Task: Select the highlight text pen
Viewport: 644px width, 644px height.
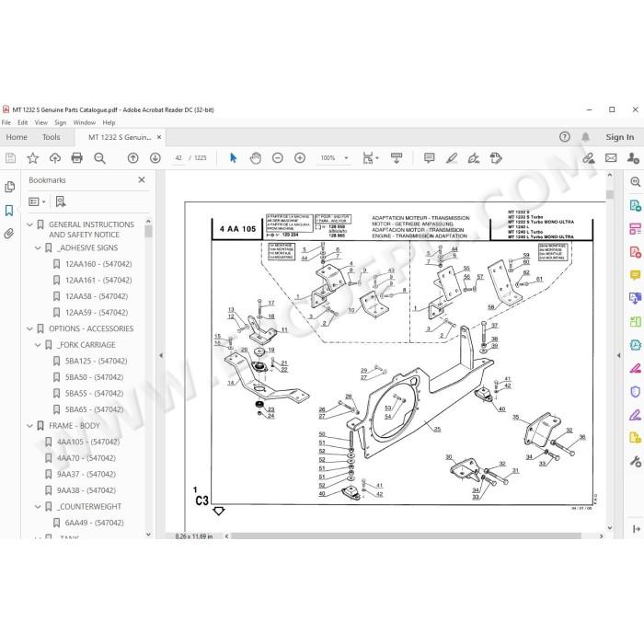Action: point(452,158)
